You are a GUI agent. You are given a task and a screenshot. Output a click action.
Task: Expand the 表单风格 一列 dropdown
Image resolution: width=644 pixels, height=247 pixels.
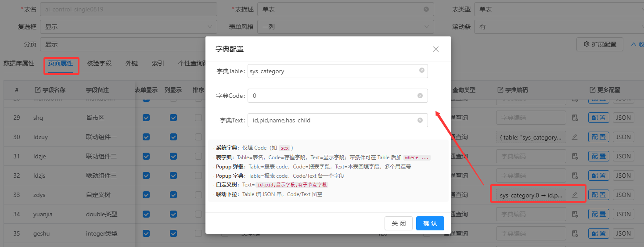345,27
